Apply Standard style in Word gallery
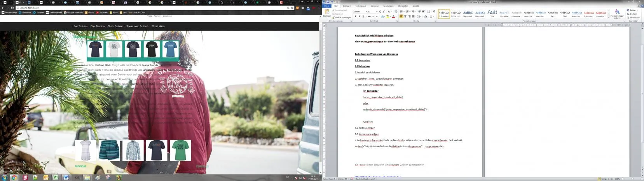644x181 pixels. pos(444,14)
